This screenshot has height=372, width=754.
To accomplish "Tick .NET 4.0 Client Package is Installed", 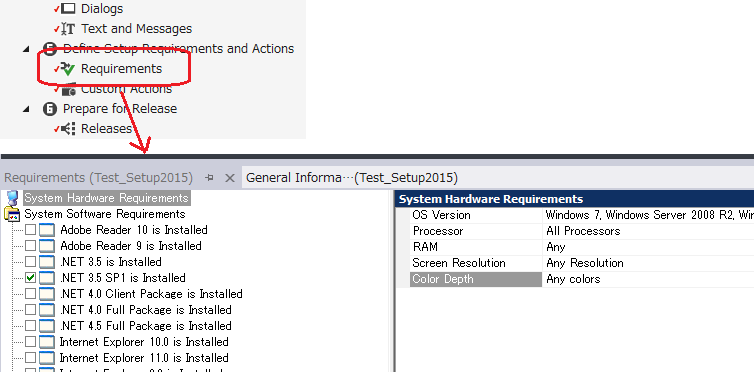I will (30, 294).
